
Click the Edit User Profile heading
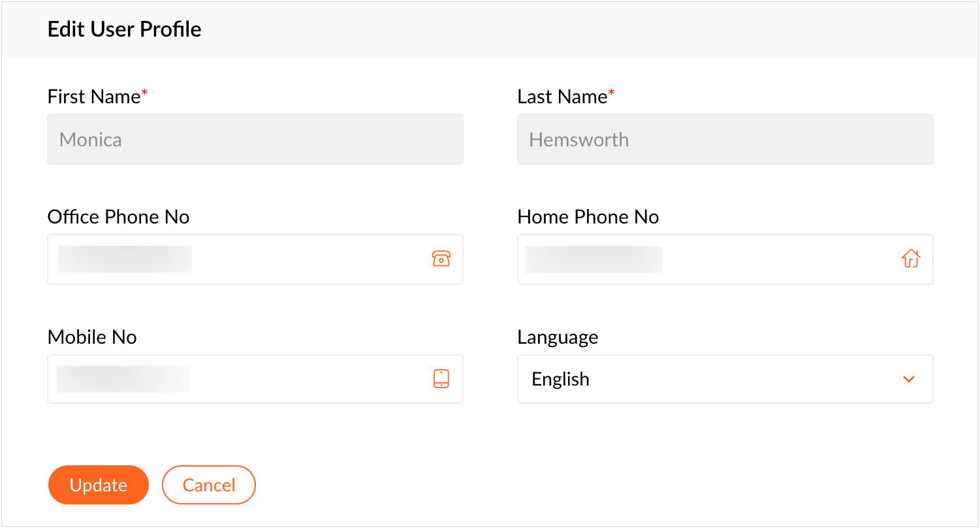coord(125,29)
